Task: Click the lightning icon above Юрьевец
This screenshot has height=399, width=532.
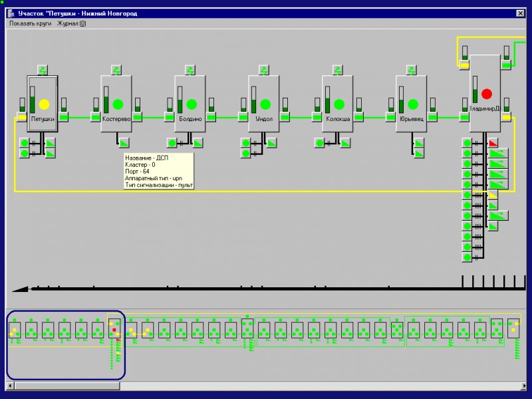Action: click(412, 69)
